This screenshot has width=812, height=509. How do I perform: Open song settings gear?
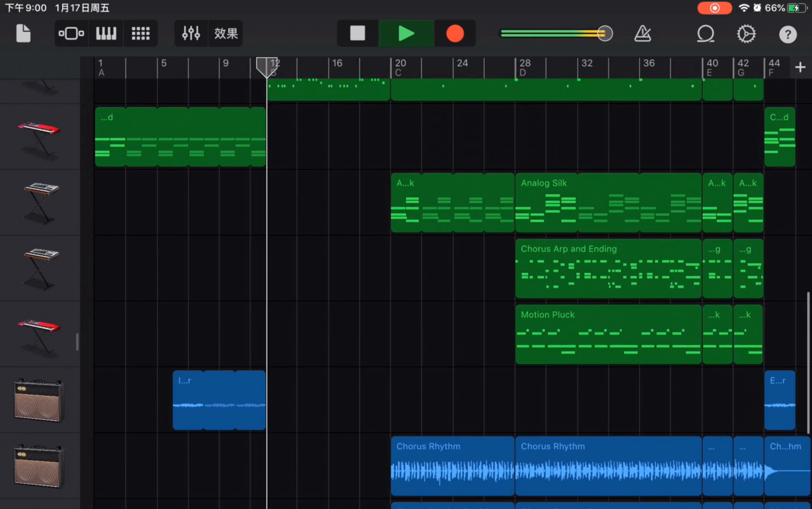tap(746, 34)
